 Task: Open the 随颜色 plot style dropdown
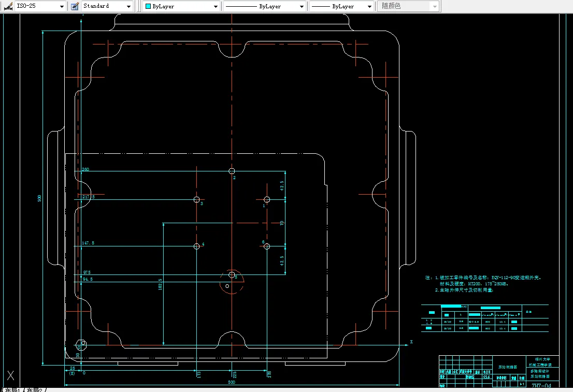pos(435,7)
